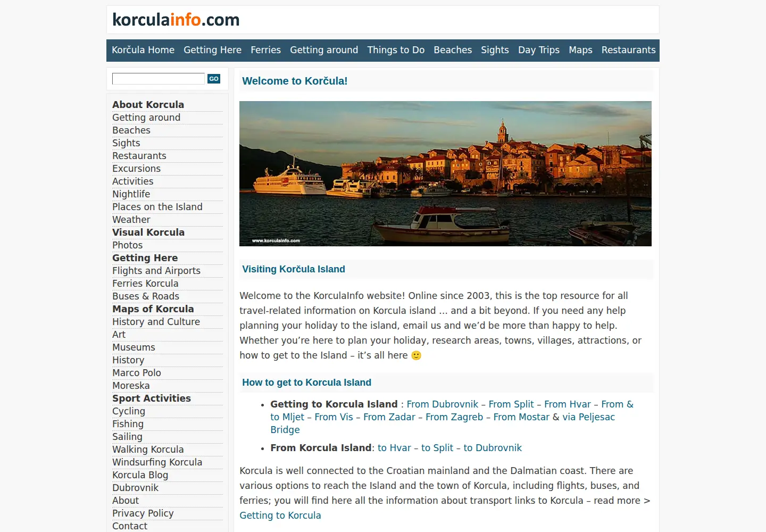
Task: Click the GO search button
Action: click(214, 79)
